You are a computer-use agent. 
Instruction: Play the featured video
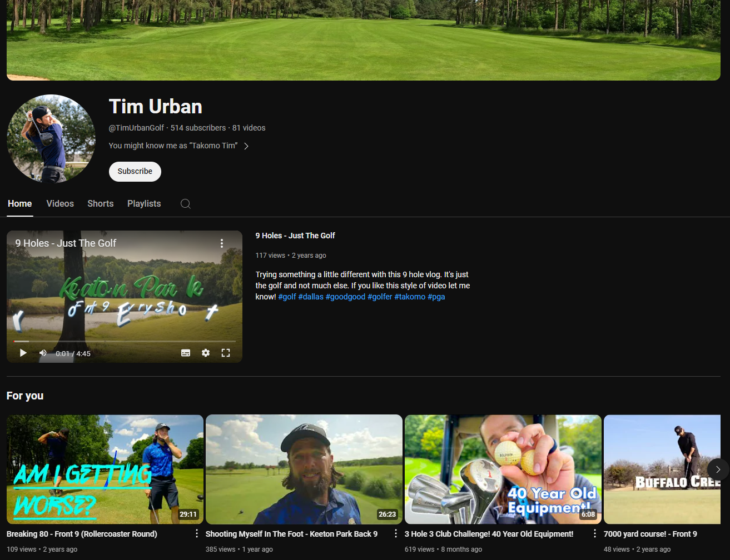pos(23,353)
